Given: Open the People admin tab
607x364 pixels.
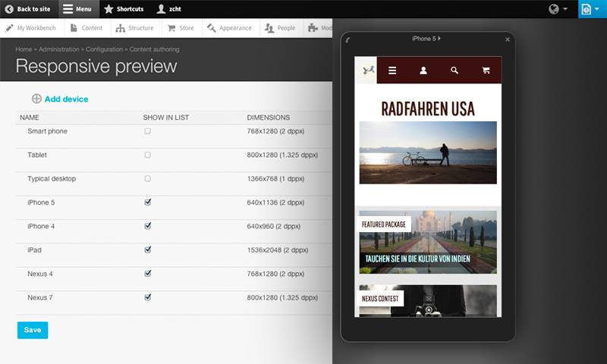Looking at the screenshot, I should click(x=280, y=28).
